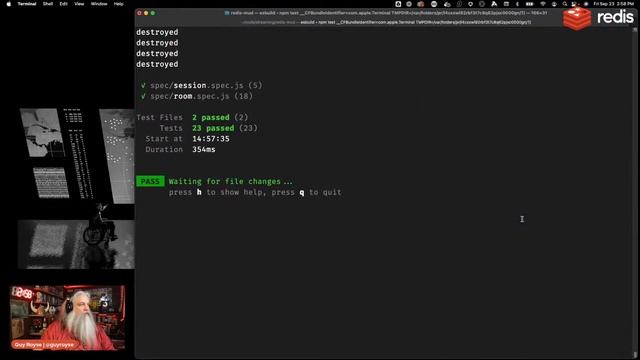Close the Terminal window with red button
Image resolution: width=640 pixels, height=360 pixels.
[x=140, y=13]
